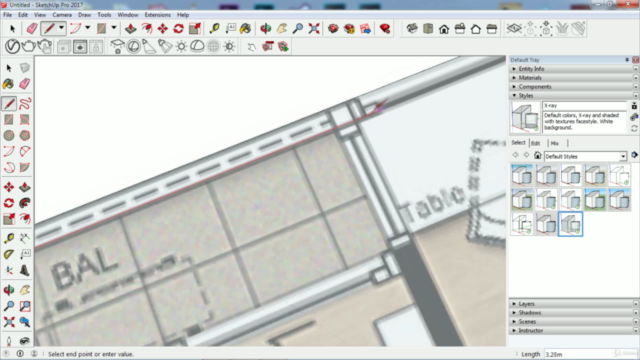Select the Eraser tool in top toolbar

click(x=32, y=29)
